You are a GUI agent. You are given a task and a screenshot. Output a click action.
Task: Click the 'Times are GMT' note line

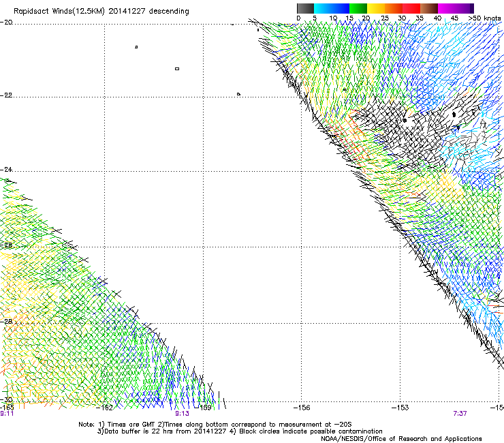[x=215, y=425]
